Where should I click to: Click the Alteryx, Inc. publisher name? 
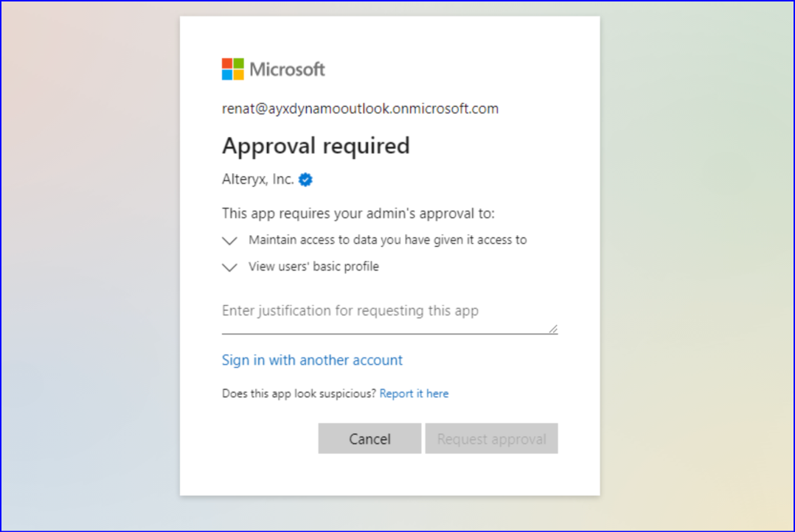[x=258, y=179]
